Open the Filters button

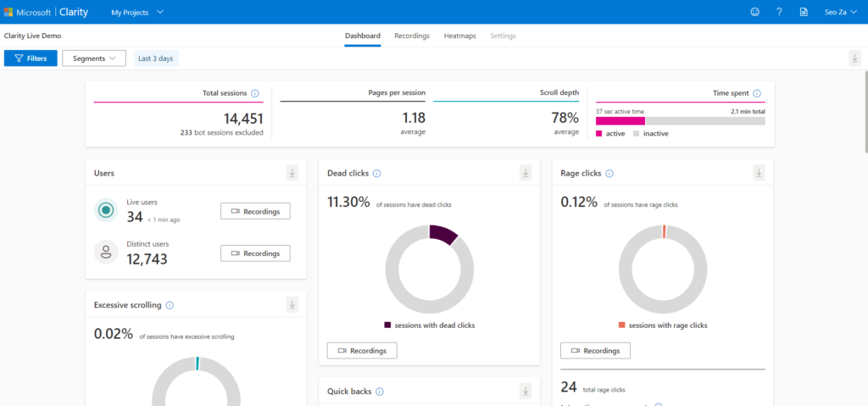[31, 58]
